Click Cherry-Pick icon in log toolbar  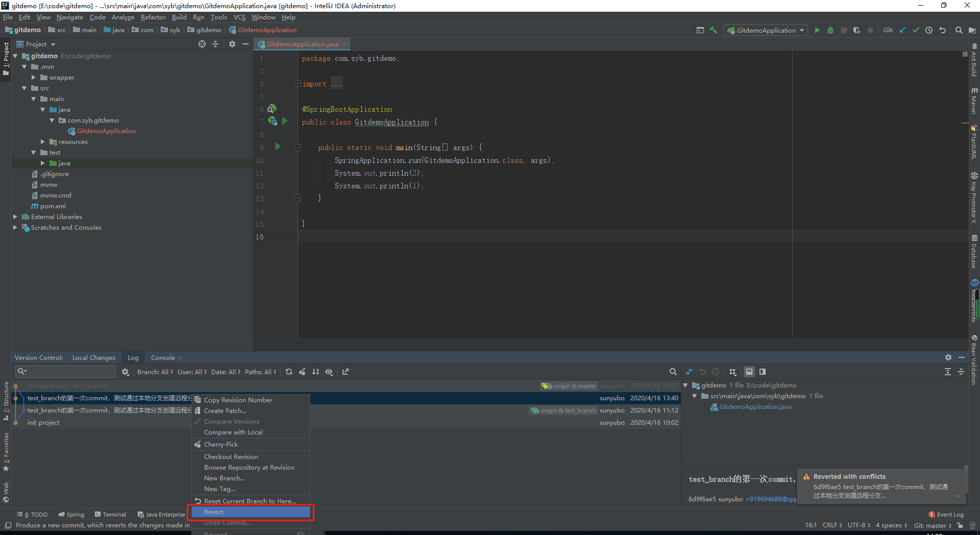pos(302,372)
